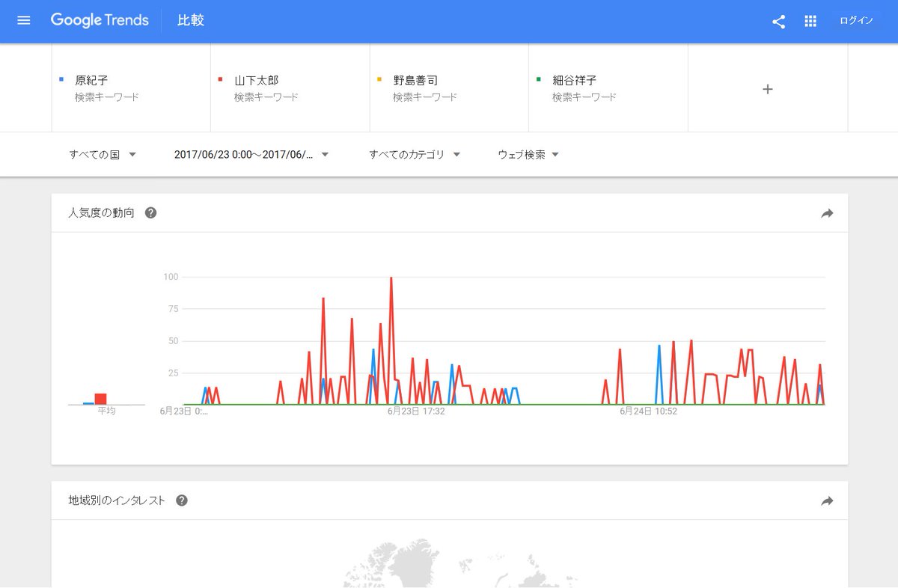Image resolution: width=898 pixels, height=588 pixels.
Task: Open the すべての国 country dropdown
Action: pyautogui.click(x=103, y=155)
